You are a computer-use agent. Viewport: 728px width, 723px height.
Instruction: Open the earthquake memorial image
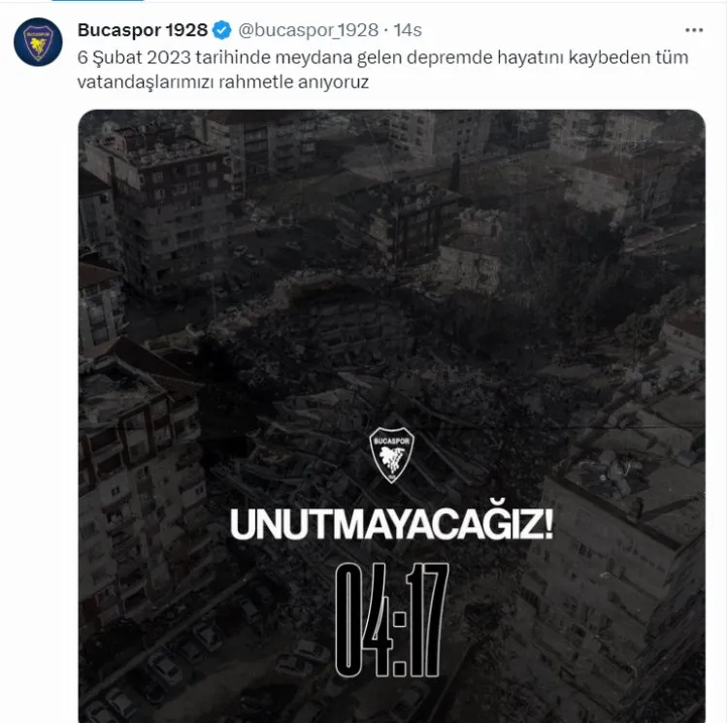391,415
